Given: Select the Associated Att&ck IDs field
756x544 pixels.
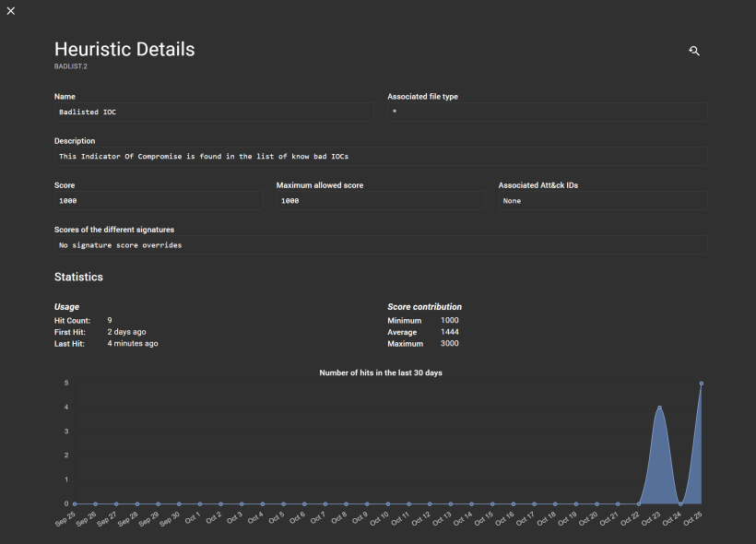Looking at the screenshot, I should point(603,200).
